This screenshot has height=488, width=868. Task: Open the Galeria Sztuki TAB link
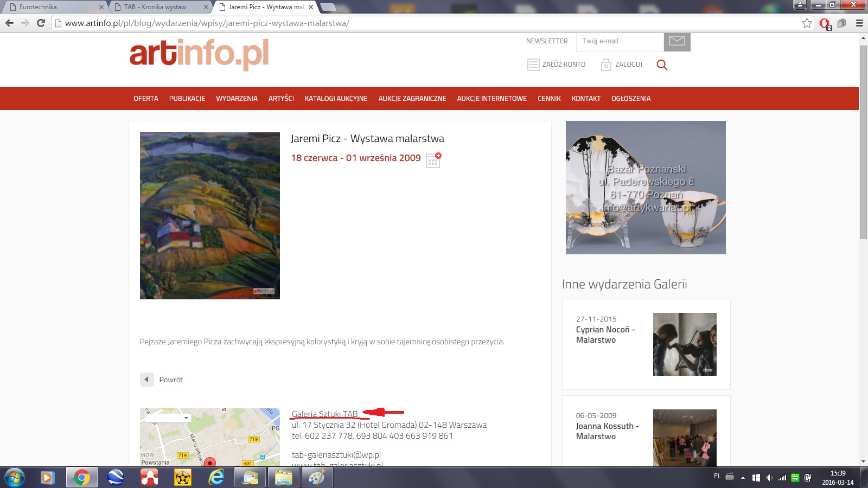[x=325, y=414]
